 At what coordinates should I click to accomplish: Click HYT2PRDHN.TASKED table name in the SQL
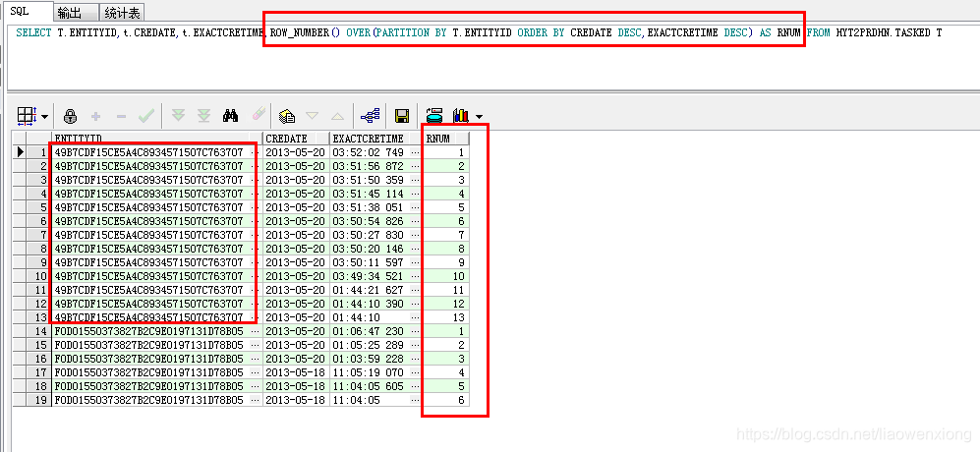click(883, 32)
